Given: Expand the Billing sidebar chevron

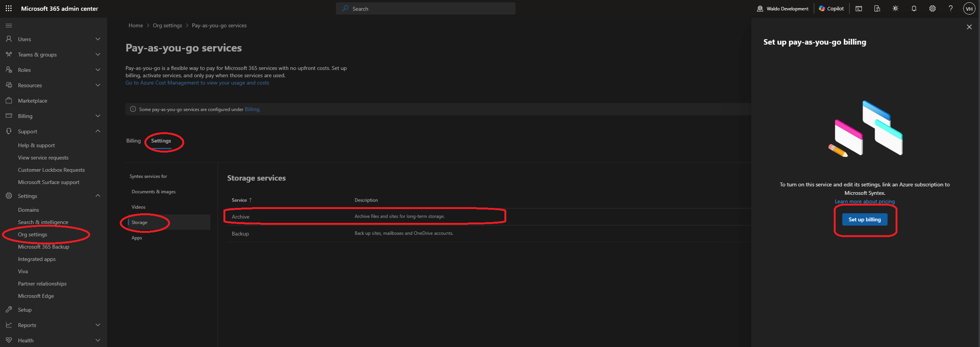Looking at the screenshot, I should tap(98, 116).
